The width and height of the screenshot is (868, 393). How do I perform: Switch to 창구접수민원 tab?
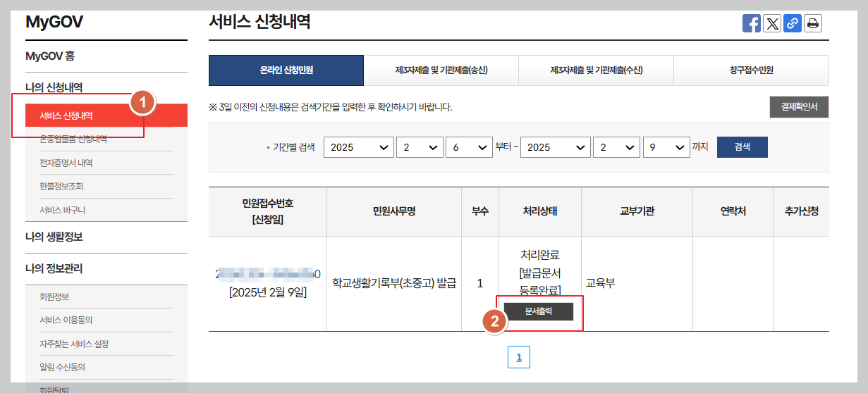[x=752, y=70]
